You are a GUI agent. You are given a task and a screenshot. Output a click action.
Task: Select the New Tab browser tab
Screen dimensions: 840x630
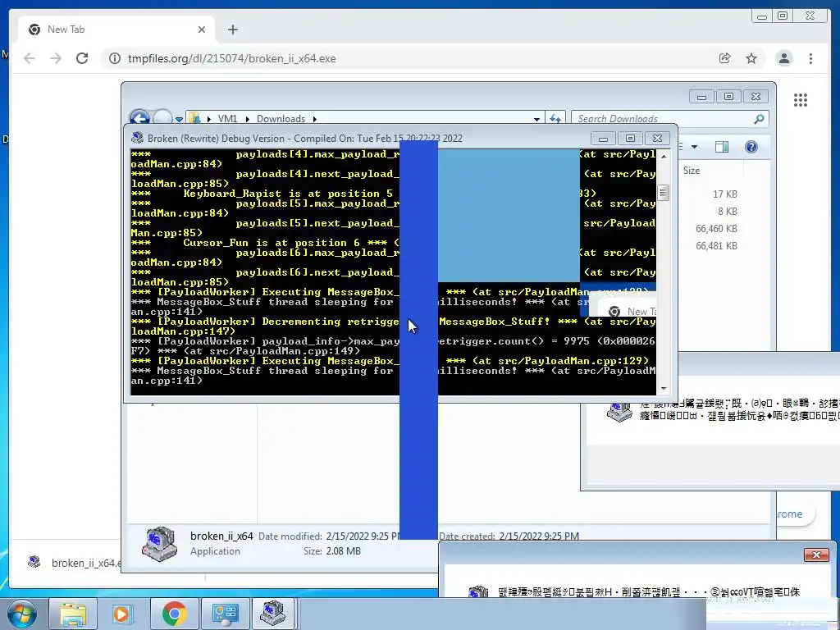[116, 30]
